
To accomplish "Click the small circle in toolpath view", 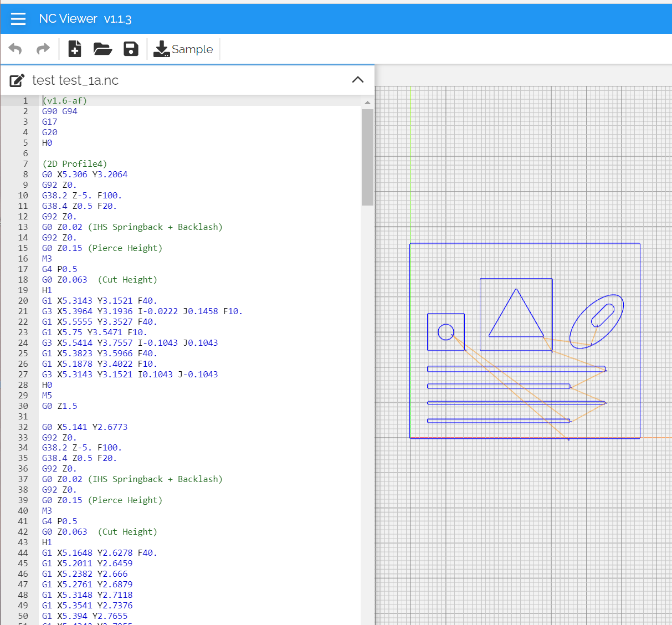I will [446, 332].
